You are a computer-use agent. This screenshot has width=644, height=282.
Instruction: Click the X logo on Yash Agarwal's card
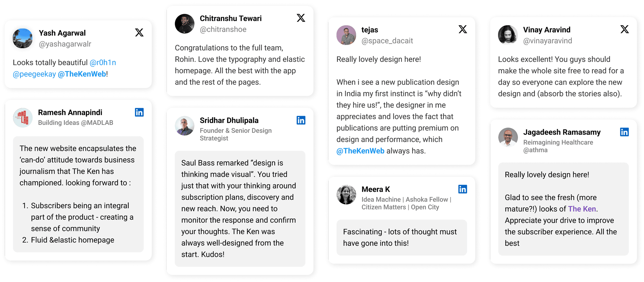[x=139, y=33]
